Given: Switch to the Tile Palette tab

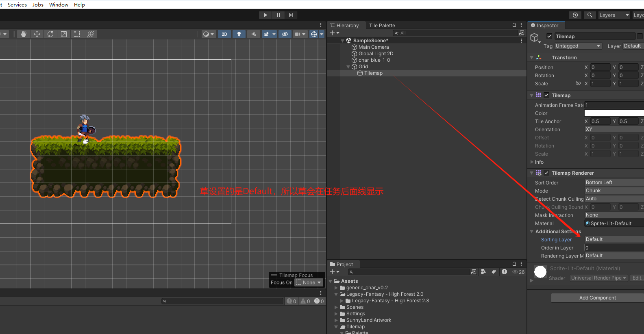Looking at the screenshot, I should [382, 25].
